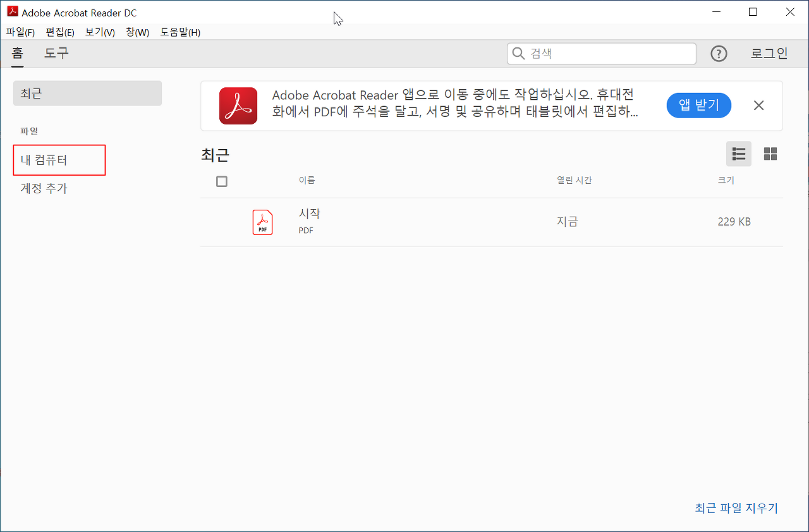This screenshot has width=809, height=532.
Task: Open the 보기(V) menu
Action: point(100,32)
